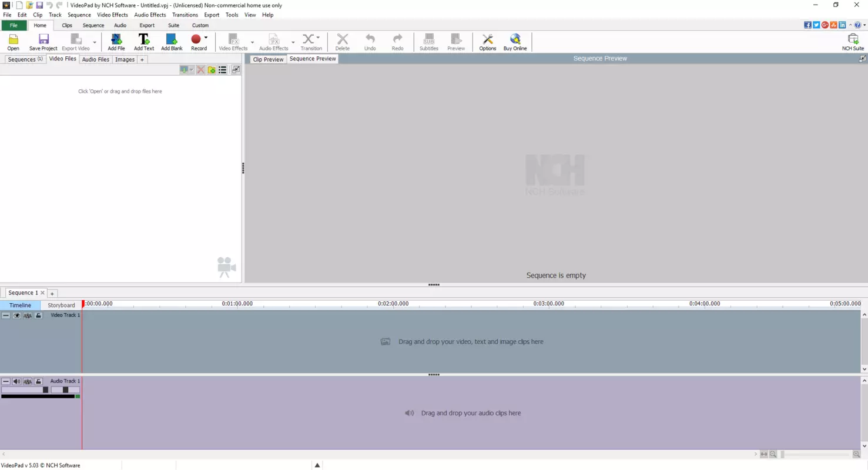868x470 pixels.
Task: Switch the bin to list view
Action: coord(222,70)
